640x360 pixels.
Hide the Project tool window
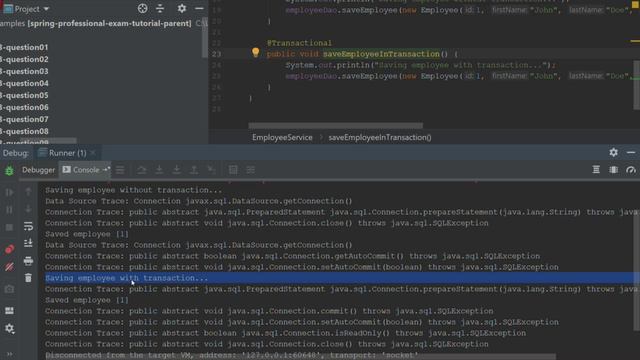(x=199, y=8)
